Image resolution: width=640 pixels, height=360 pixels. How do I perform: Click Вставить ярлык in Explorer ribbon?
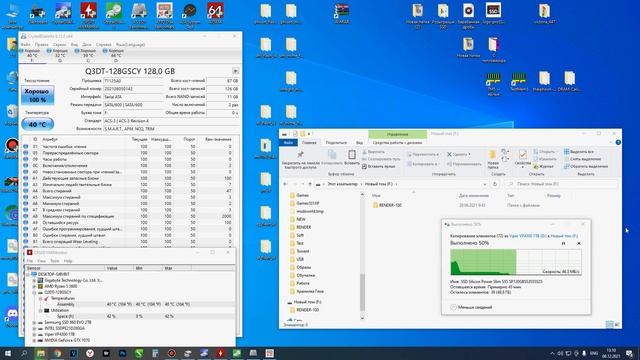[378, 167]
